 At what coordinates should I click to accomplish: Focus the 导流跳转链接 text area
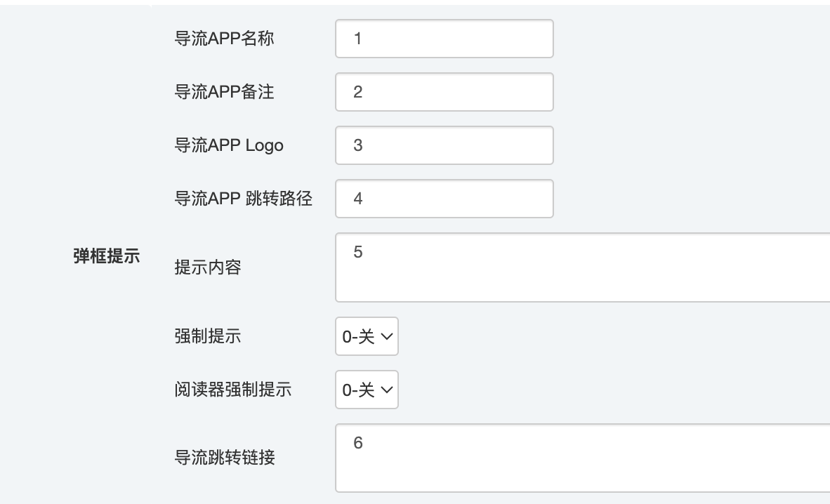coord(583,458)
